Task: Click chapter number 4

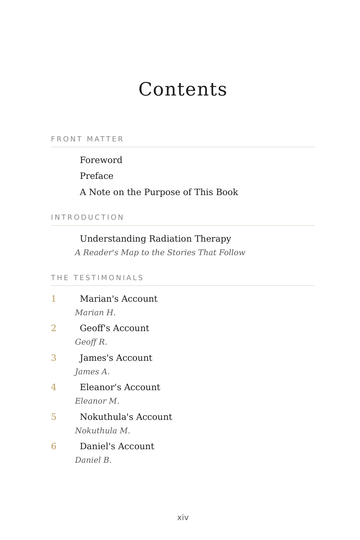Action: [53, 387]
